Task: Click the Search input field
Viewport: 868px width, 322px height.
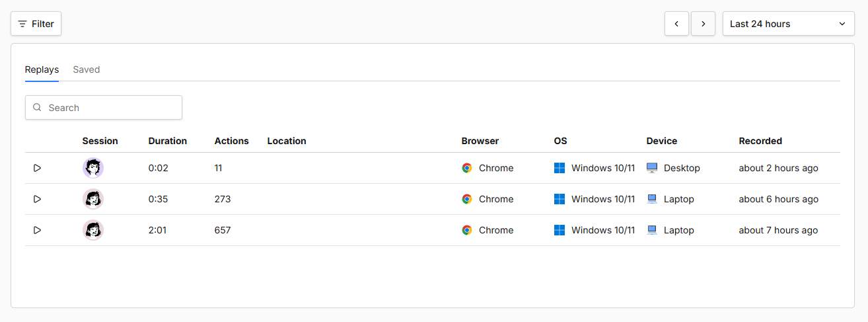Action: coord(104,108)
